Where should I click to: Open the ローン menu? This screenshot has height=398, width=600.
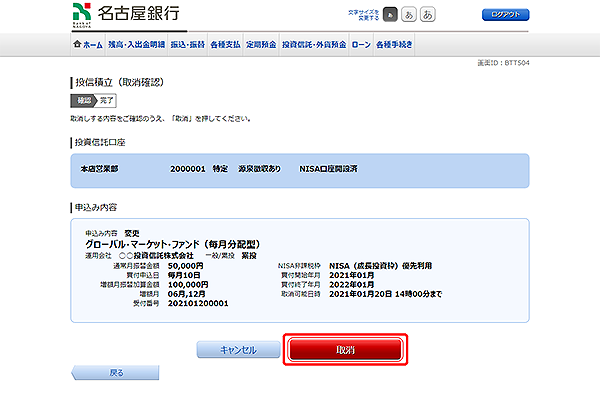click(x=361, y=45)
